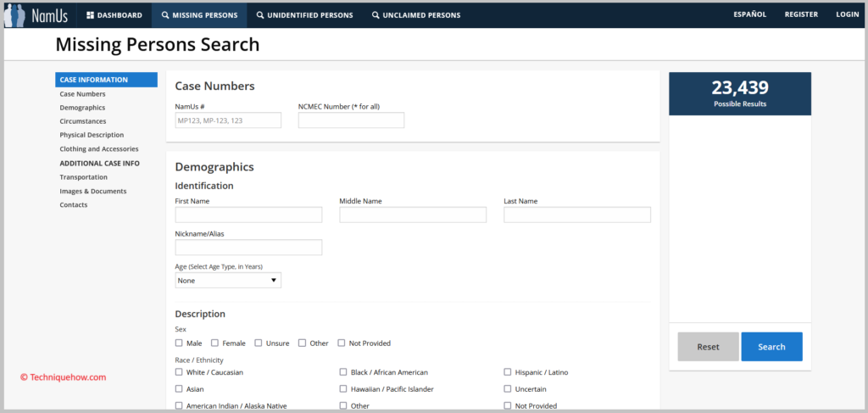Viewport: 868px width, 413px height.
Task: Jump to Case Numbers section
Action: (82, 94)
